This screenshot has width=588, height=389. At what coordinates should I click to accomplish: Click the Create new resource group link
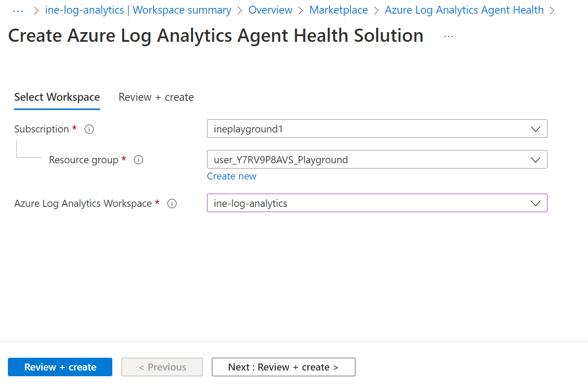click(x=232, y=176)
